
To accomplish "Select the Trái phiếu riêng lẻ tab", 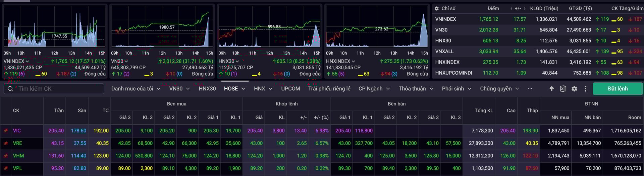I will [329, 89].
